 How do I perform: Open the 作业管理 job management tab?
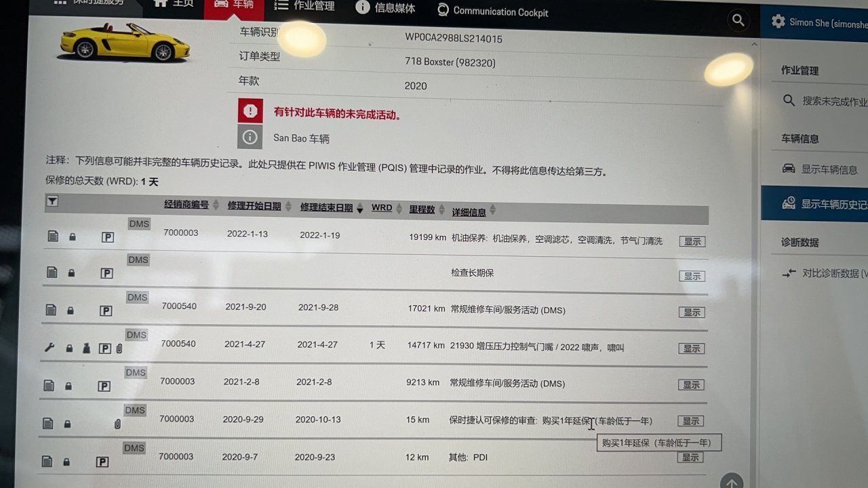click(x=304, y=6)
